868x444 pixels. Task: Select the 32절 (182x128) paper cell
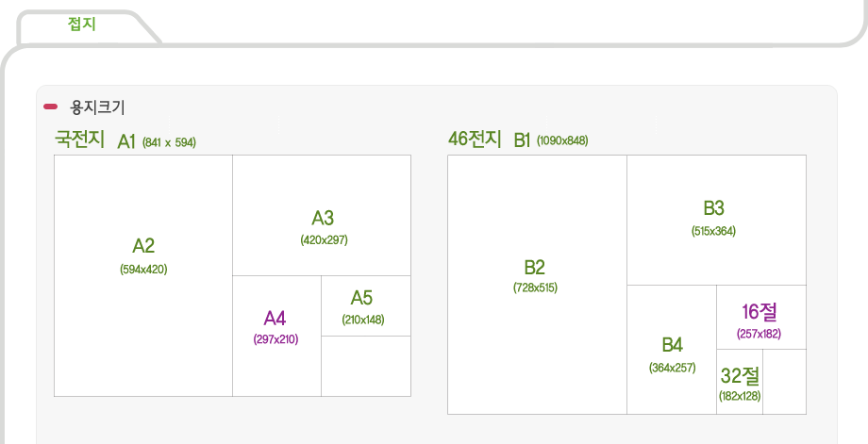[740, 382]
